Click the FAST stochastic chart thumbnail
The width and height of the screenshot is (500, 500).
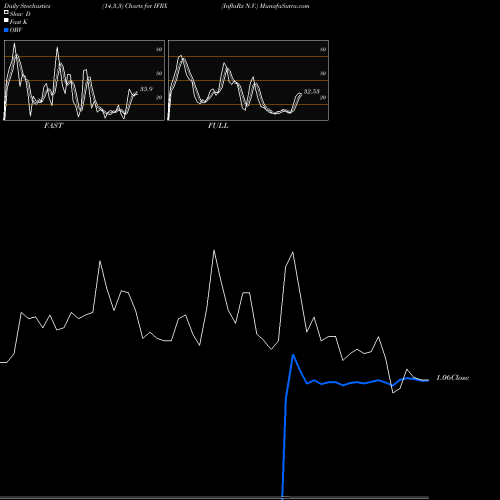84,80
